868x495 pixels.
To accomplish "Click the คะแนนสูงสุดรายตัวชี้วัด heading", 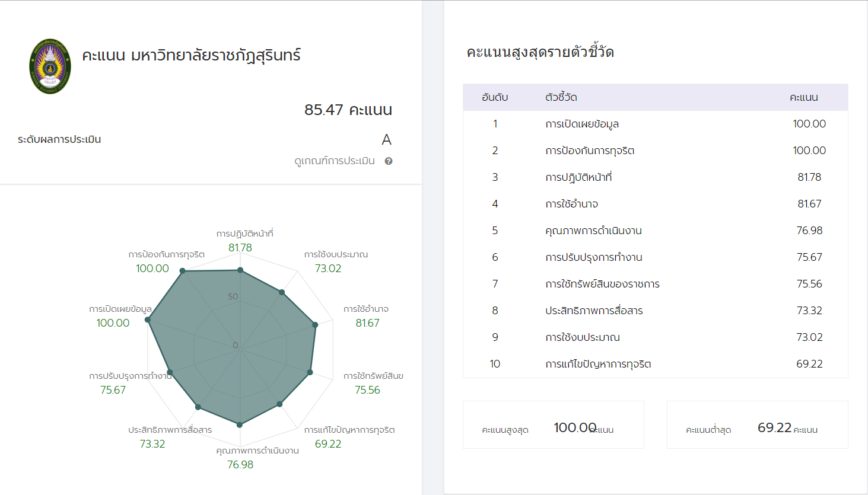I will coord(540,52).
